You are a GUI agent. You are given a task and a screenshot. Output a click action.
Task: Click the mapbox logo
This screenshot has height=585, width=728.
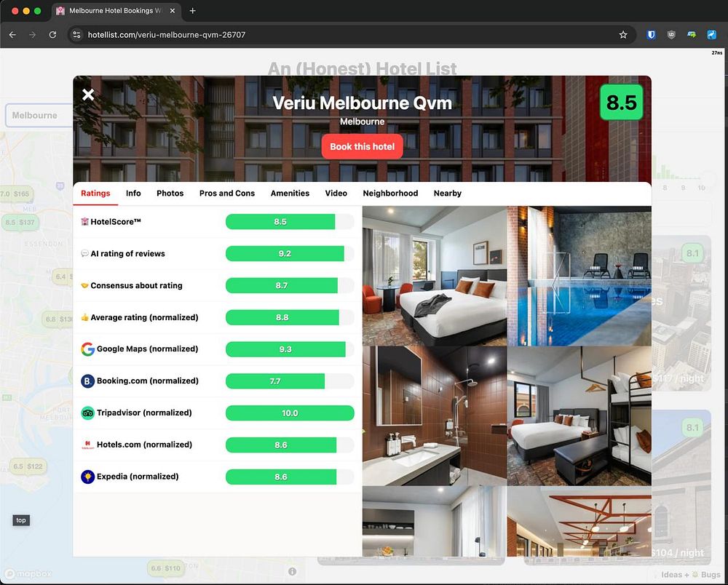click(x=29, y=573)
